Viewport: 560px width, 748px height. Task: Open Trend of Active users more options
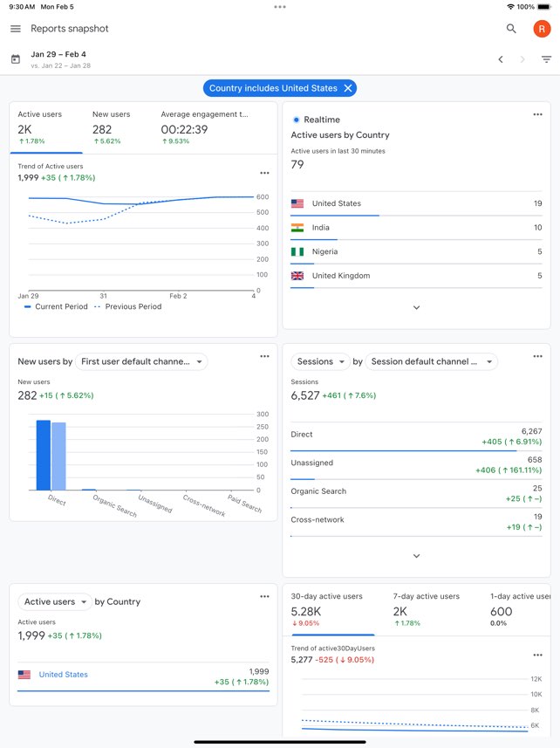tap(264, 173)
